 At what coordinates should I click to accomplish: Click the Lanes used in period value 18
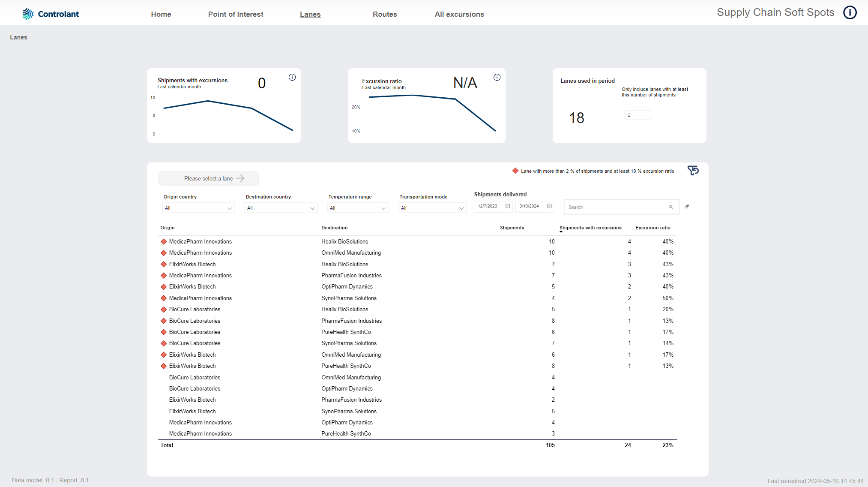coord(577,118)
